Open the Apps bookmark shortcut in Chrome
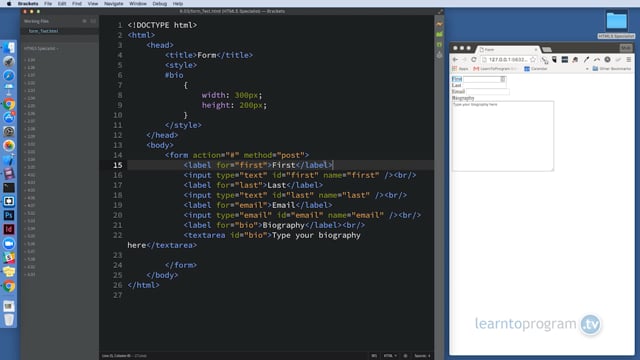Viewport: 640px width, 360px height. click(460, 69)
